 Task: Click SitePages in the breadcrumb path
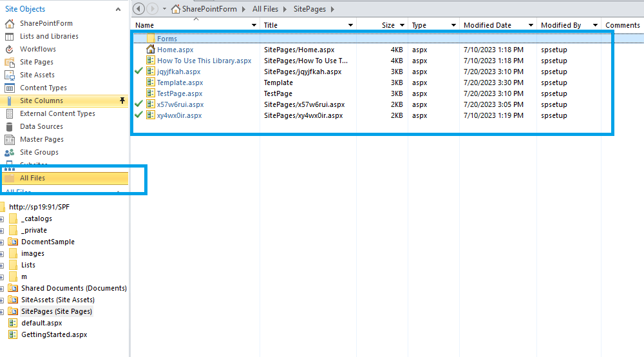point(310,9)
